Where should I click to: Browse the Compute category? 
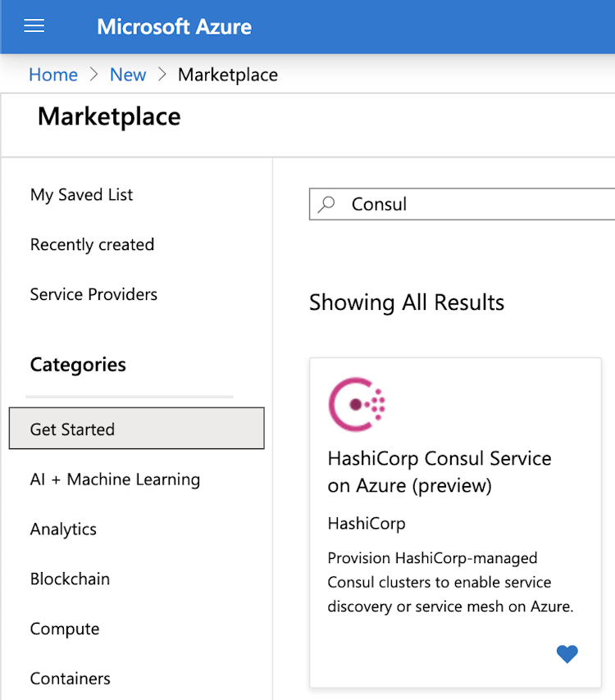coord(65,629)
